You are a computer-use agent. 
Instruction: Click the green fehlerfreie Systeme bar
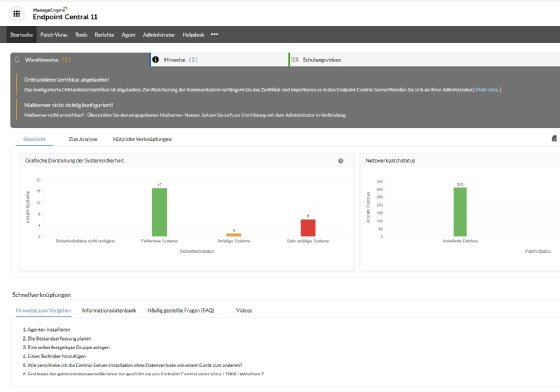159,212
